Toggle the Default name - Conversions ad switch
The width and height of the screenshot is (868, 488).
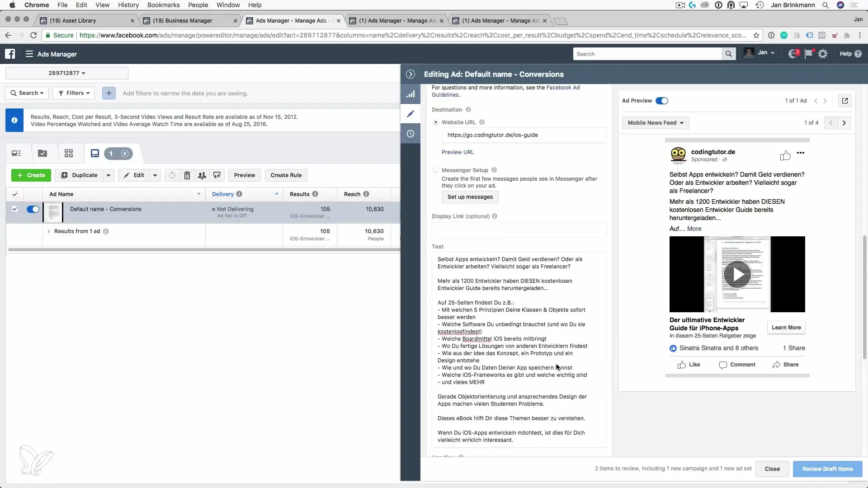tap(33, 209)
